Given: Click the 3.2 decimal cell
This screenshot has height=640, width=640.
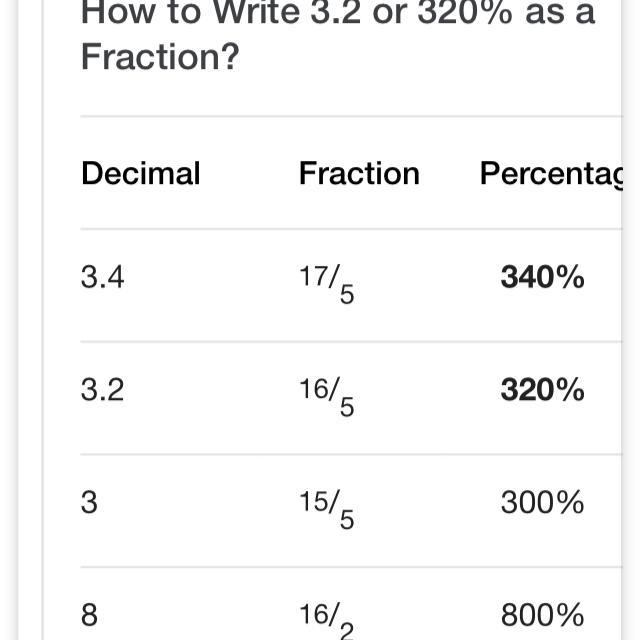Looking at the screenshot, I should pos(102,390).
